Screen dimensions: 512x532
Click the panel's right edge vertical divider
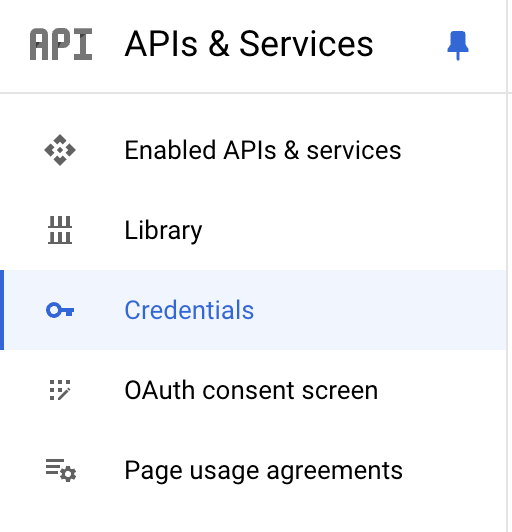[508, 266]
